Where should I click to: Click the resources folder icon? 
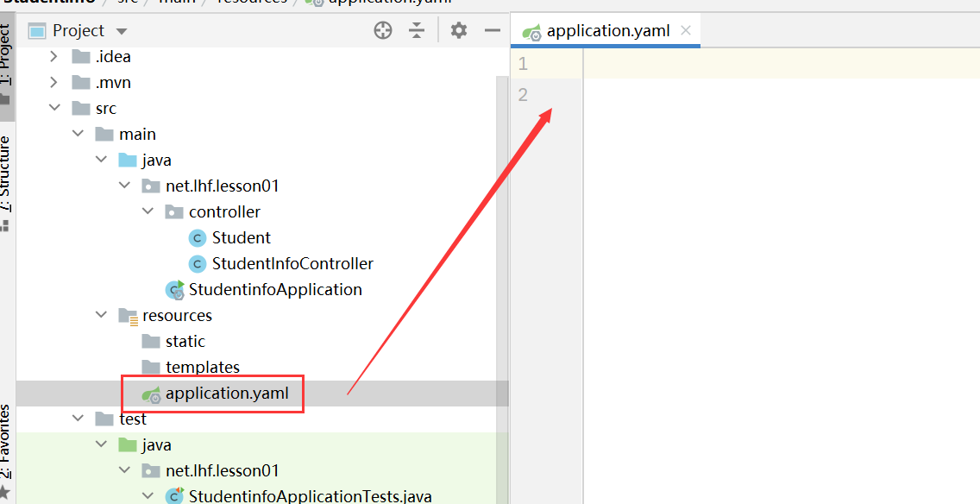128,316
